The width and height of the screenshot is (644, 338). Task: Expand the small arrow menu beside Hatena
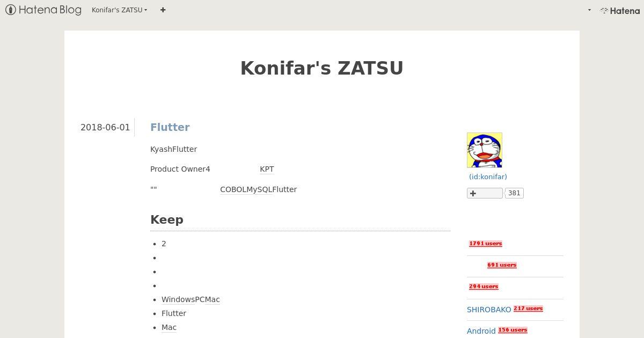pos(589,10)
